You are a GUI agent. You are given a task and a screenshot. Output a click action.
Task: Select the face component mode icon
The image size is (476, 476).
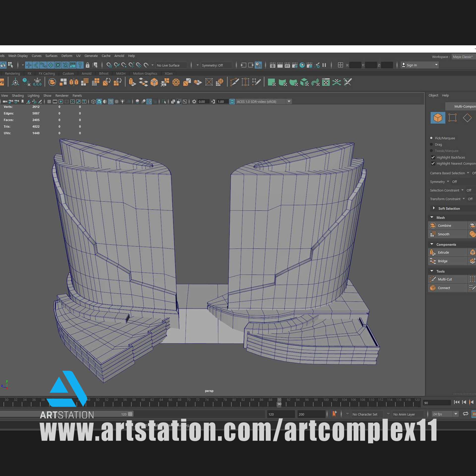[468, 118]
